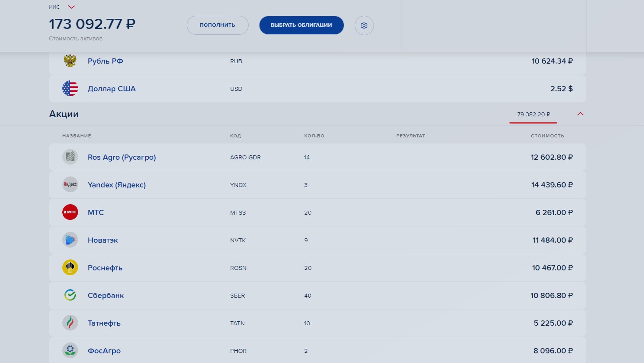Screen dimensions: 644x363
Task: Collapse the Акции section chevron
Action: pos(580,114)
